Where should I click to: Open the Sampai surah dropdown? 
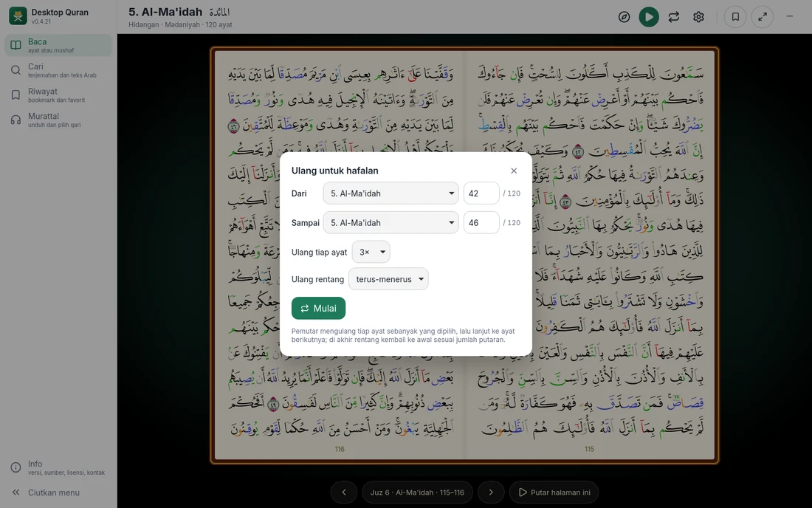pos(391,223)
